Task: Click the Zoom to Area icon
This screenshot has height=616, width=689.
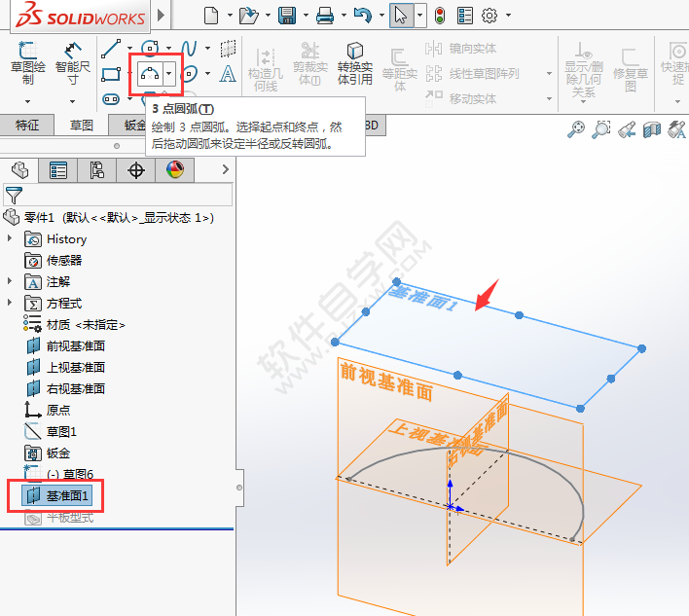Action: (601, 129)
